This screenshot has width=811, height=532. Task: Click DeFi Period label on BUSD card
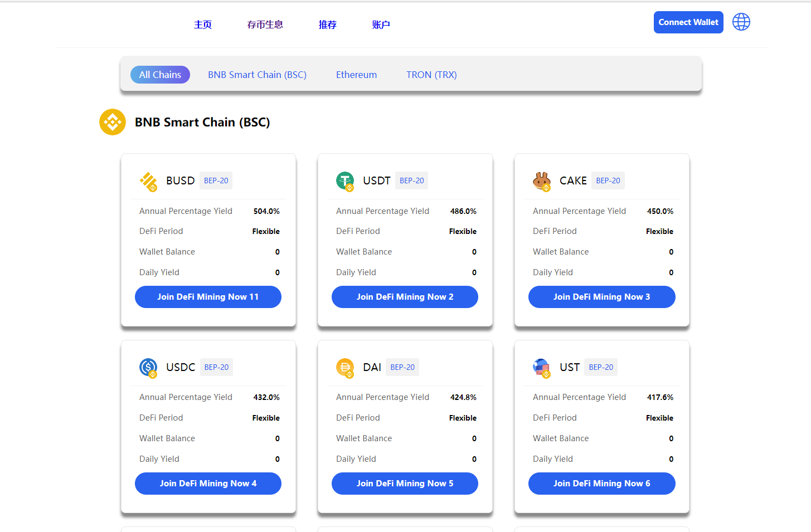tap(161, 231)
